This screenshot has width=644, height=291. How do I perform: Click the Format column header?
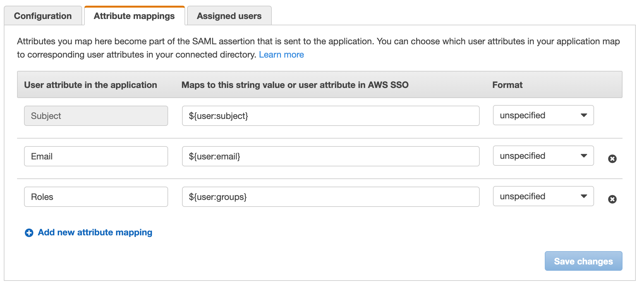507,85
